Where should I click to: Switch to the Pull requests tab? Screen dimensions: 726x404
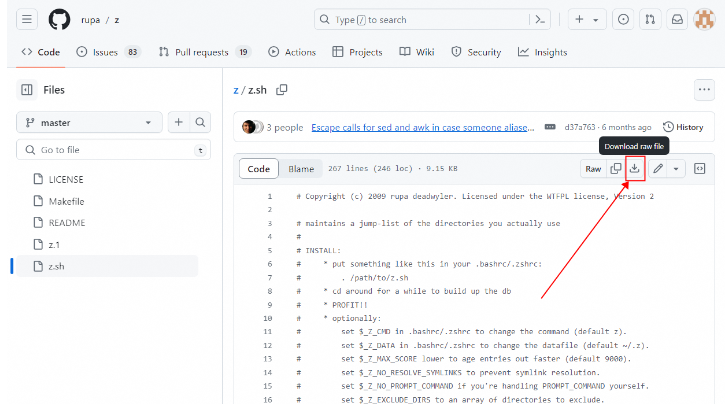[x=205, y=52]
